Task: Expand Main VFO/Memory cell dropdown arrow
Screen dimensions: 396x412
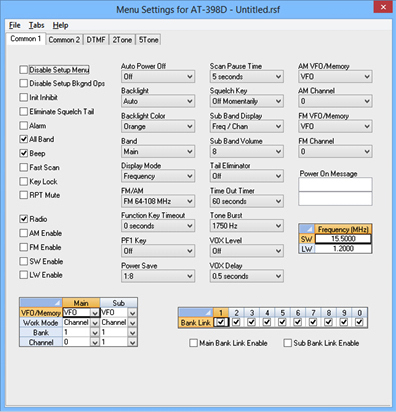Action: (95, 313)
